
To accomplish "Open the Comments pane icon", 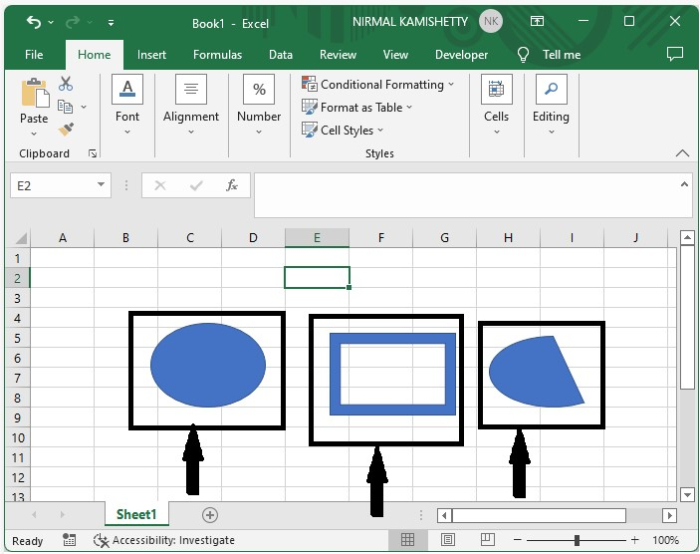I will [x=675, y=54].
